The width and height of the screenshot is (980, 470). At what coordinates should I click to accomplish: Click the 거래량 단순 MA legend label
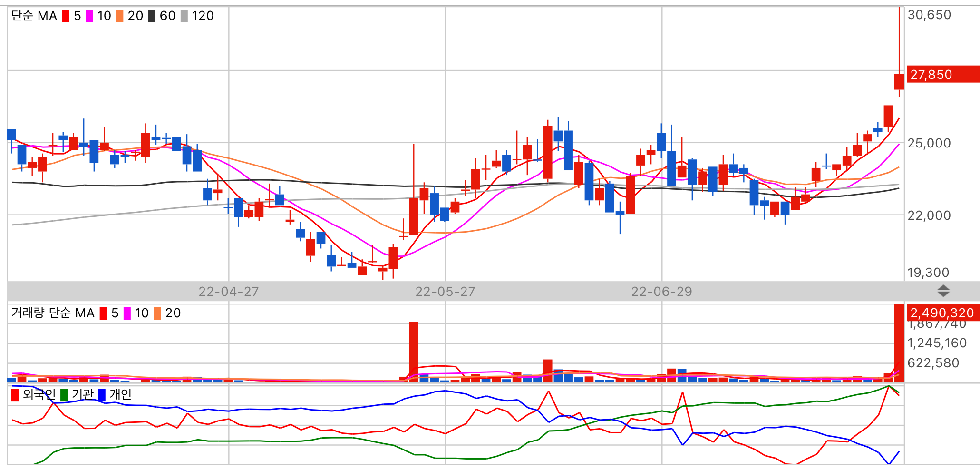pyautogui.click(x=53, y=313)
